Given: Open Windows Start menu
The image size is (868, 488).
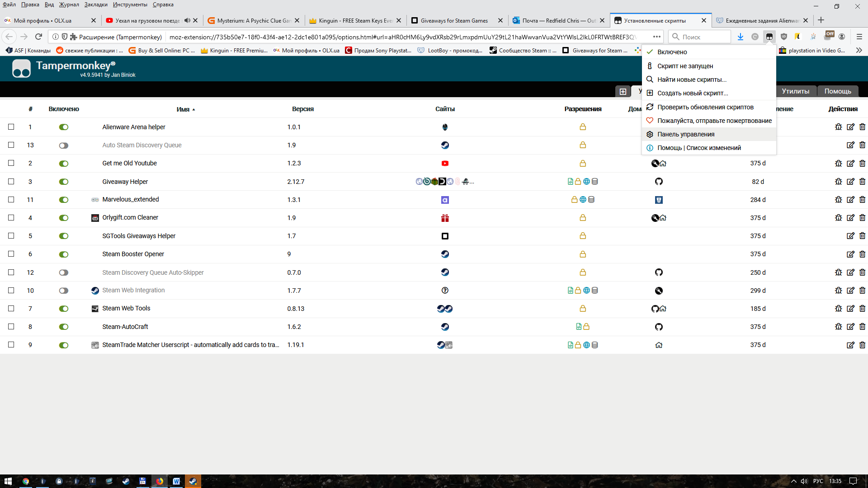Looking at the screenshot, I should (x=8, y=481).
